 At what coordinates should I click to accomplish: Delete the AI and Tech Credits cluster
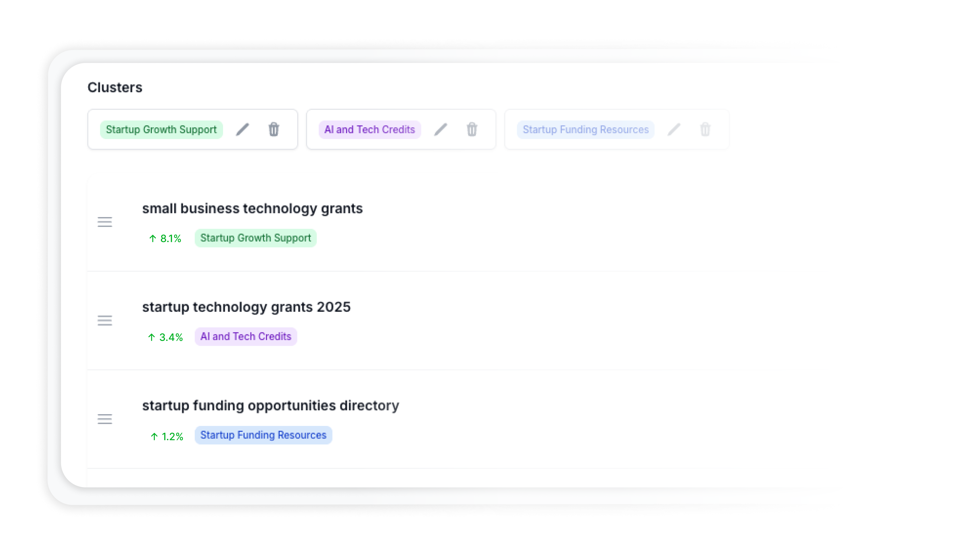pos(472,130)
